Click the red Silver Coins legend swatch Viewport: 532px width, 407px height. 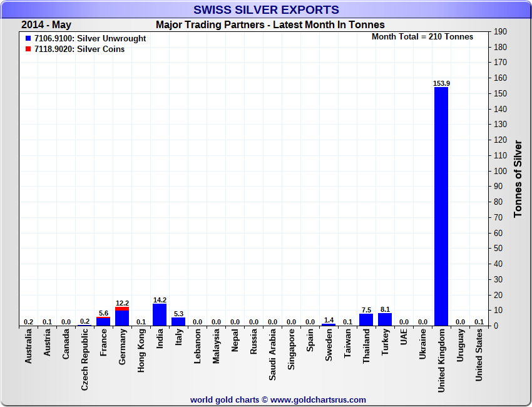tap(28, 49)
